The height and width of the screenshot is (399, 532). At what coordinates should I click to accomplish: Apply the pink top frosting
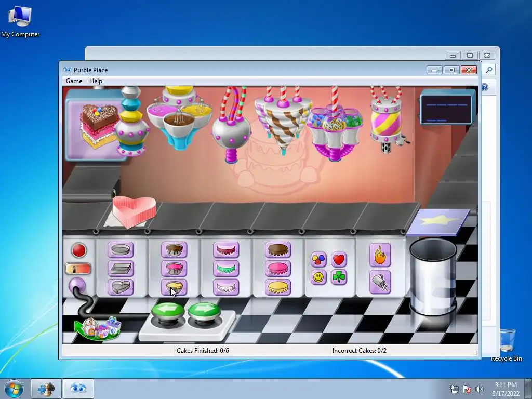[x=278, y=269]
